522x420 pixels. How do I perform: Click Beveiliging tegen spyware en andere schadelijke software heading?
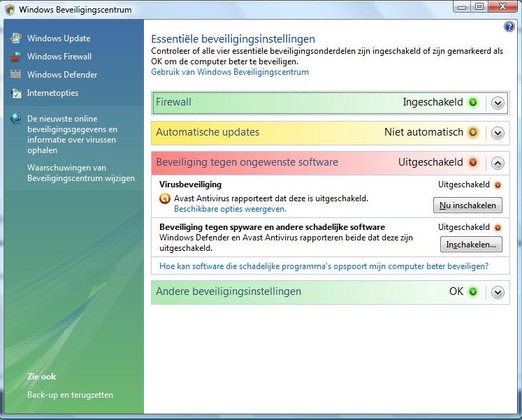pyautogui.click(x=272, y=227)
